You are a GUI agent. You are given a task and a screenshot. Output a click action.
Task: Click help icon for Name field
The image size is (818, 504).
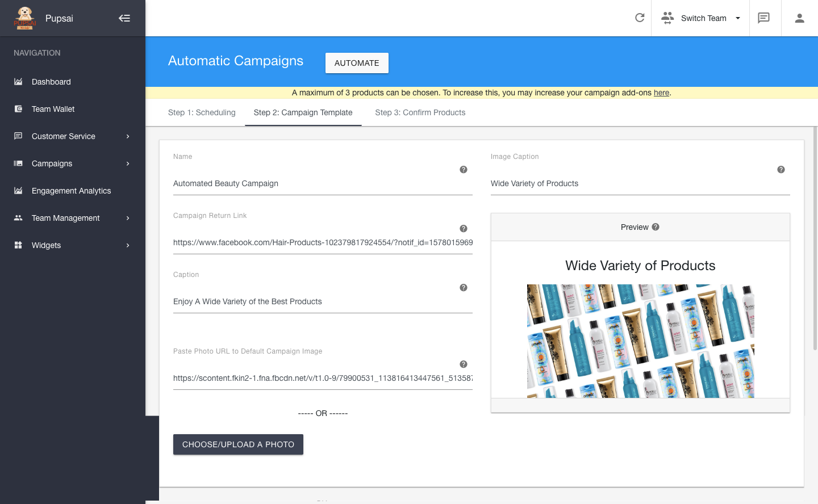tap(464, 170)
